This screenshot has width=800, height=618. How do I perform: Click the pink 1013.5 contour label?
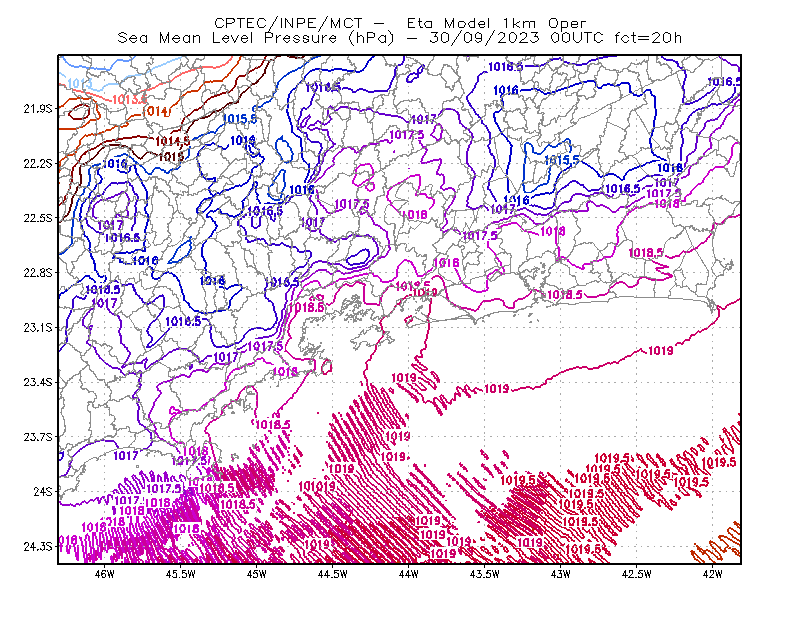129,99
